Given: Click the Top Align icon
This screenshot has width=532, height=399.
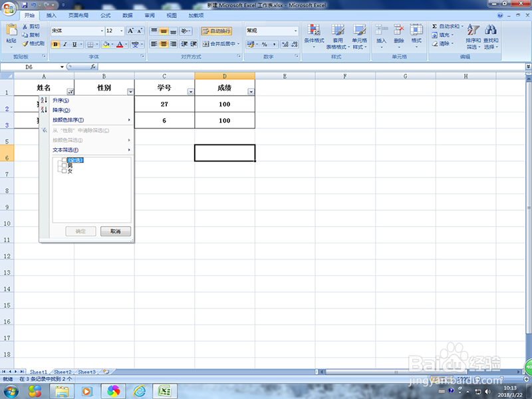Looking at the screenshot, I should tap(154, 31).
